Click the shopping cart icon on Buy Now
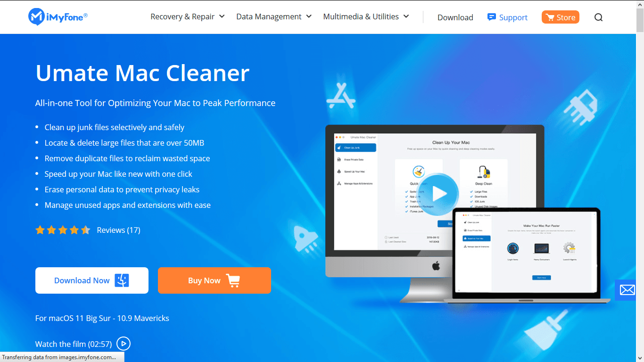Screen dimensions: 644x362 [233, 280]
